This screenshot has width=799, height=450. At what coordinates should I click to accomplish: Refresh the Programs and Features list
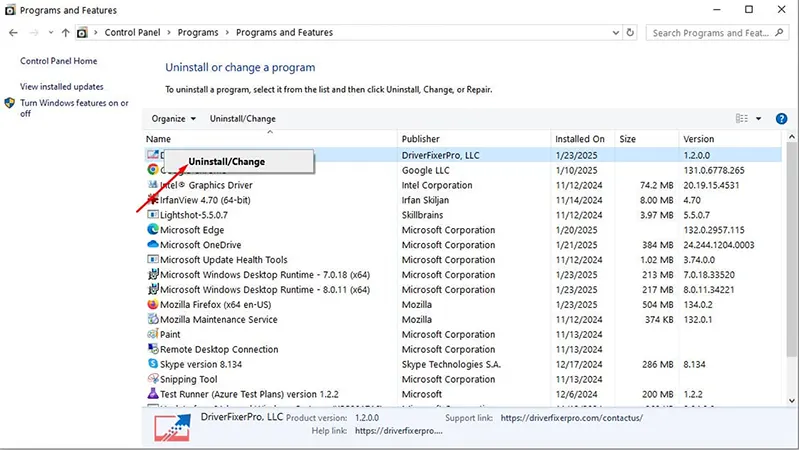(x=630, y=33)
